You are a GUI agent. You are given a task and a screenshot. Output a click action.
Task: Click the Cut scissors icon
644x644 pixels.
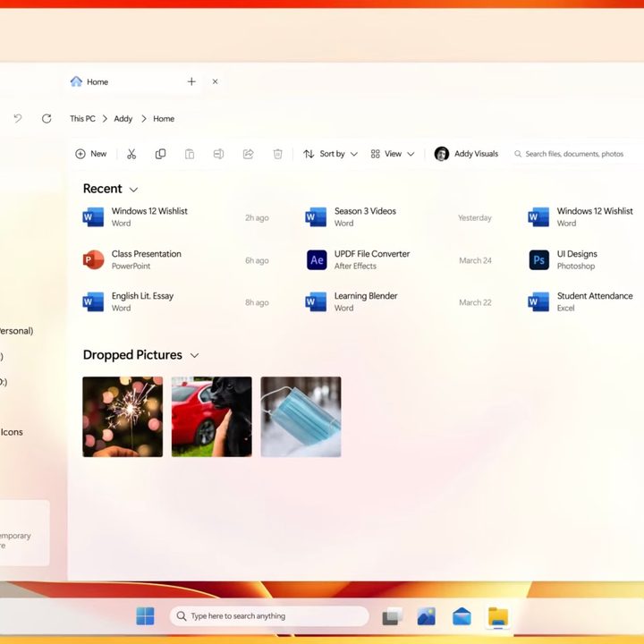(131, 154)
